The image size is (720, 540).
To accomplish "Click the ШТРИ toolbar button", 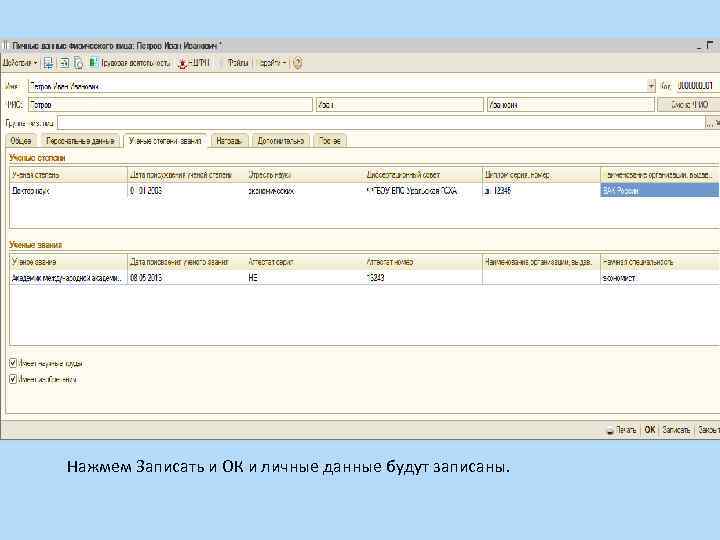I will pyautogui.click(x=194, y=63).
